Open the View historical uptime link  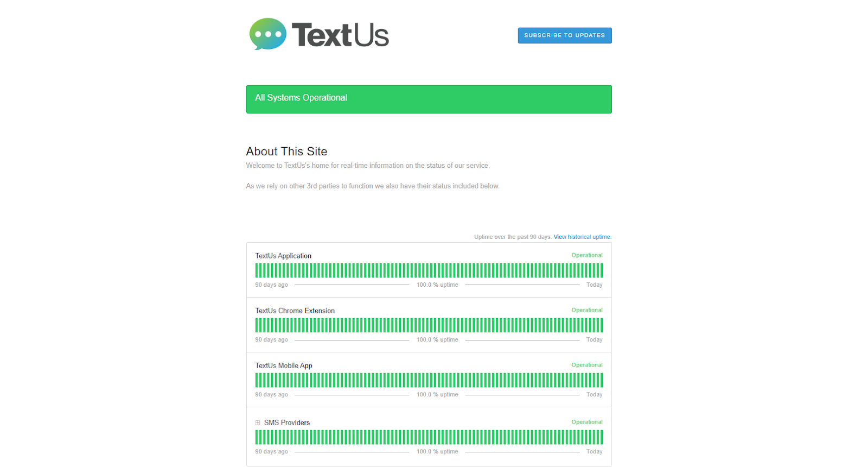tap(582, 237)
